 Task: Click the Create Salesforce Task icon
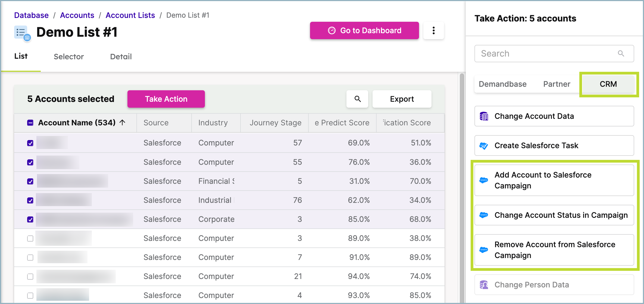click(484, 146)
